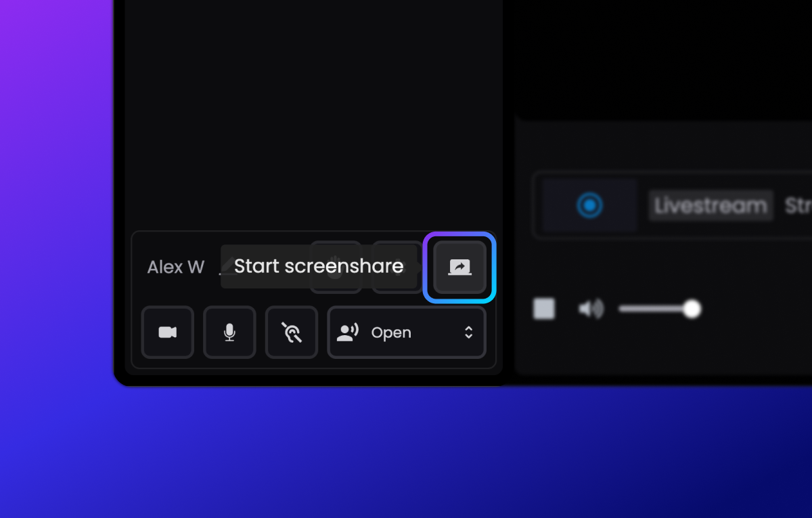Mute using the speaker volume icon
This screenshot has width=812, height=518.
591,309
